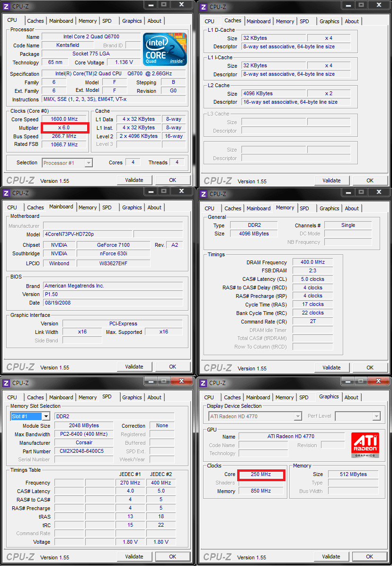
Task: Click the LPCIO value 'W83627EHF'
Action: (113, 263)
